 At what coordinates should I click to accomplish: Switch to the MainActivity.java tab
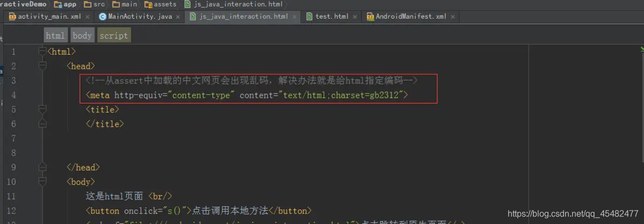click(x=140, y=16)
